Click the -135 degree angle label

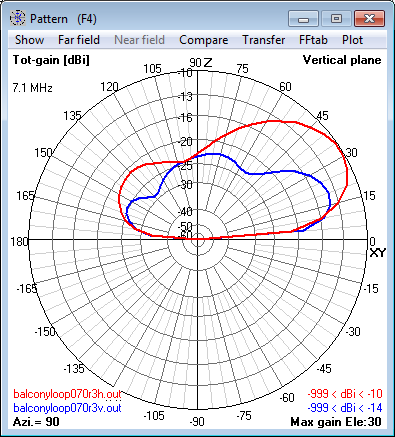[74, 368]
